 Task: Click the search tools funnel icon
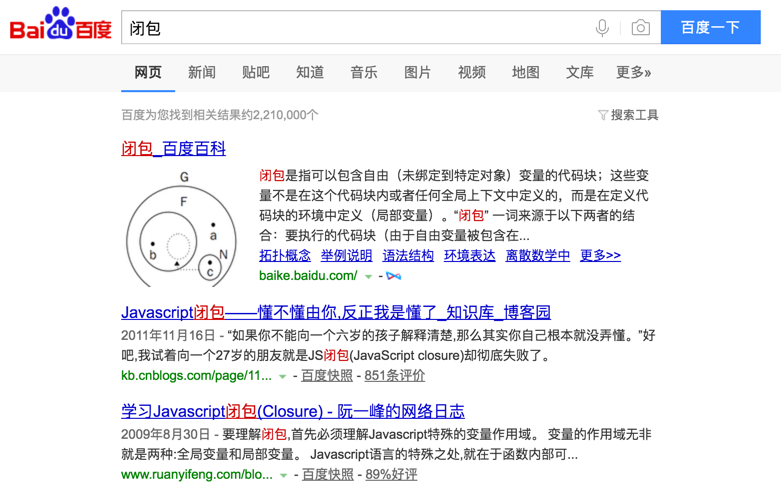point(603,116)
